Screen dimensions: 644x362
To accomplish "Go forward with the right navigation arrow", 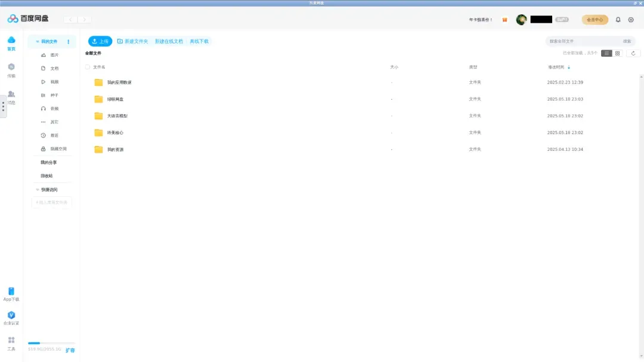I will pos(85,19).
